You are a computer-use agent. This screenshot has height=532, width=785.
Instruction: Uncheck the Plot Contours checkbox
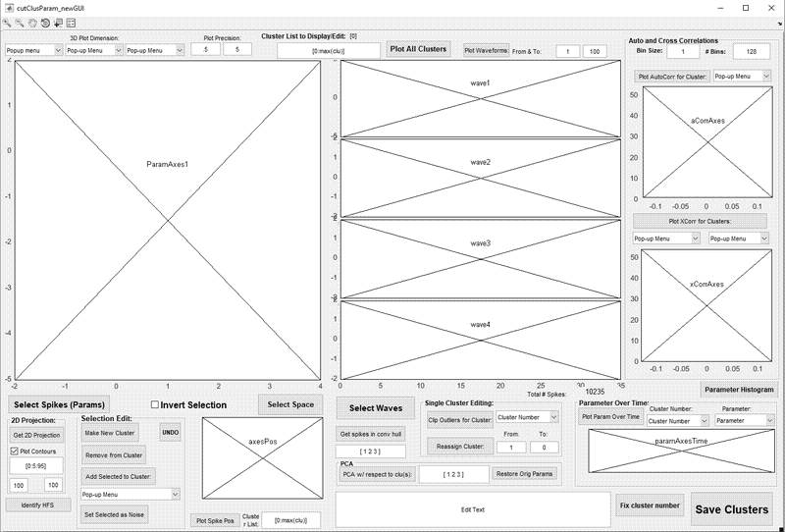[14, 452]
